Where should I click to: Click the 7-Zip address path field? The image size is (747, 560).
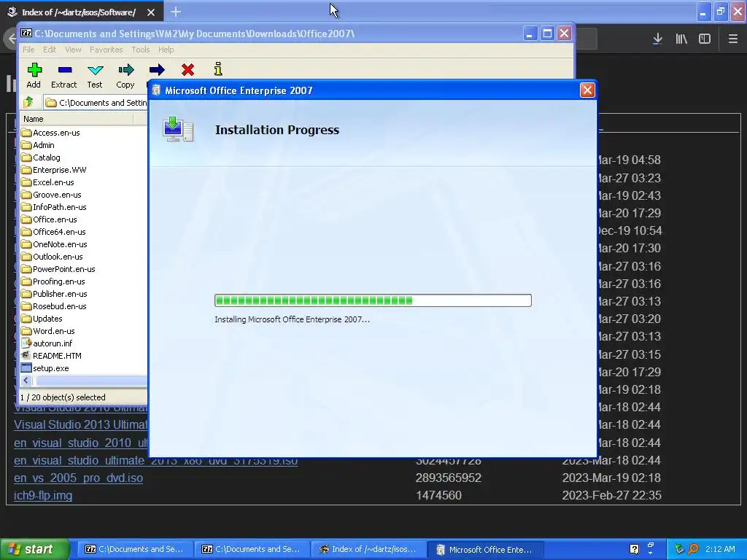pos(96,102)
